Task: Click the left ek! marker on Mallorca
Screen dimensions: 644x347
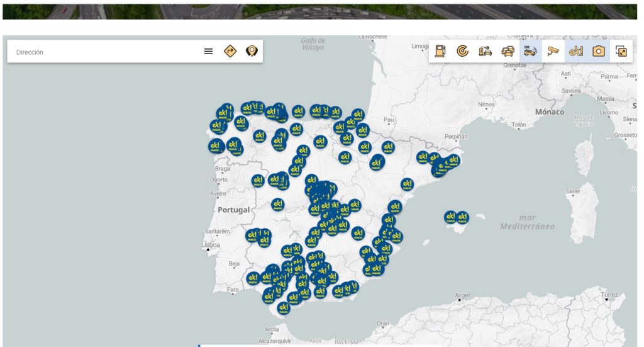Action: (x=450, y=217)
